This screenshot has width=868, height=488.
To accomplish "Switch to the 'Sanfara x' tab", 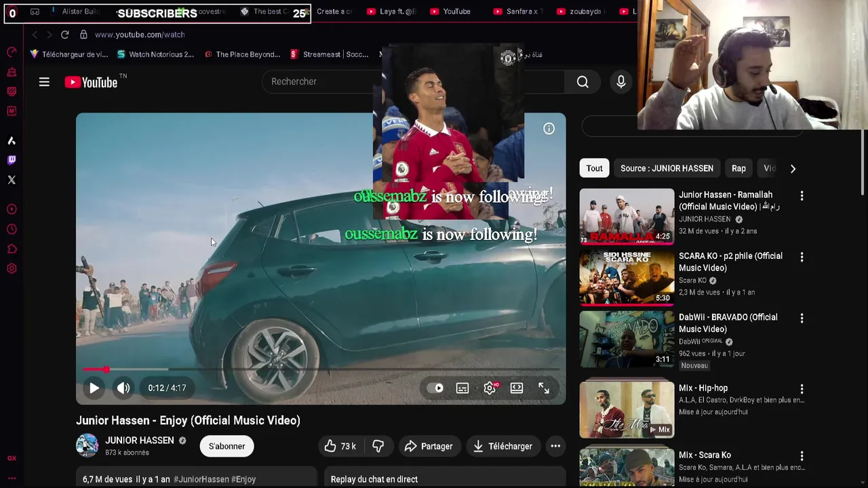I will point(519,12).
